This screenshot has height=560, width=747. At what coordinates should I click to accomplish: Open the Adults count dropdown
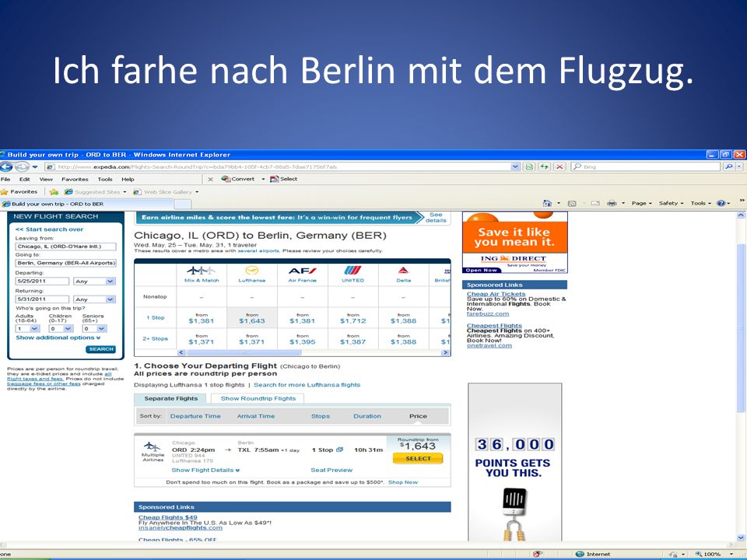[x=28, y=328]
